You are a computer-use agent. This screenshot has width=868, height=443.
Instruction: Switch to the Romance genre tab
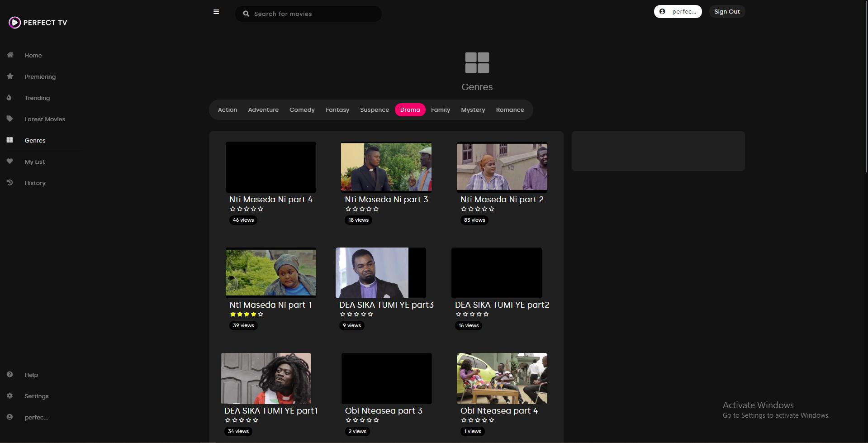point(510,110)
